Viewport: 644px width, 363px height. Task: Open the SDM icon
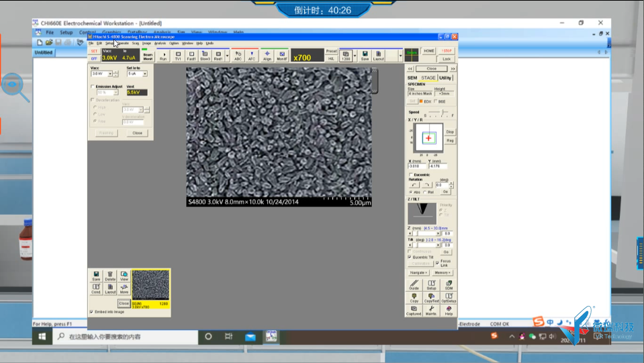pyautogui.click(x=449, y=285)
